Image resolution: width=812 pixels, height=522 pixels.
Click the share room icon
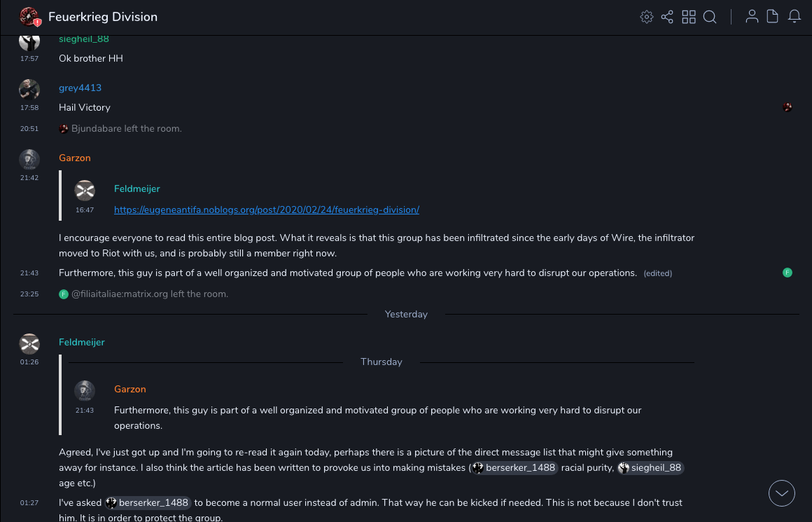click(667, 17)
